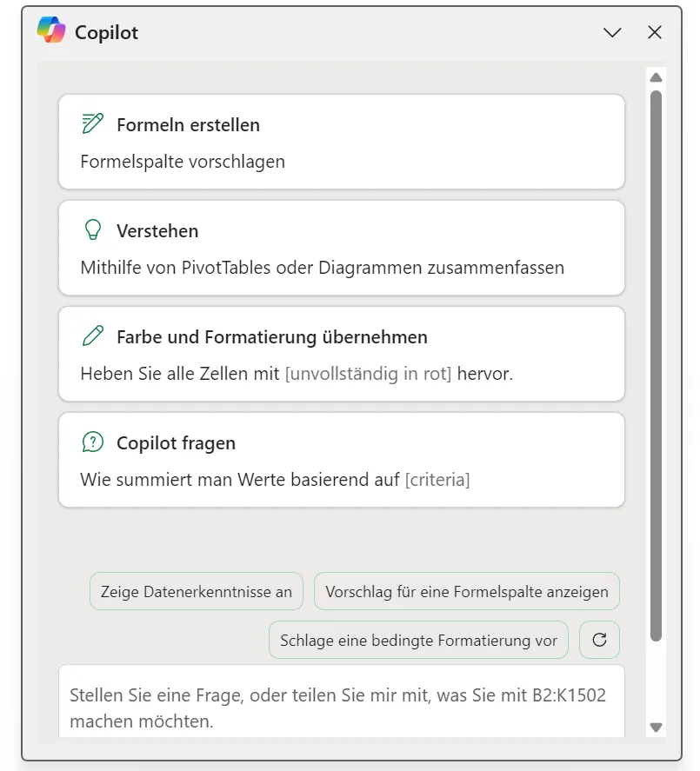Select Wie summiert man Werte prompt
This screenshot has height=771, width=700.
(342, 460)
